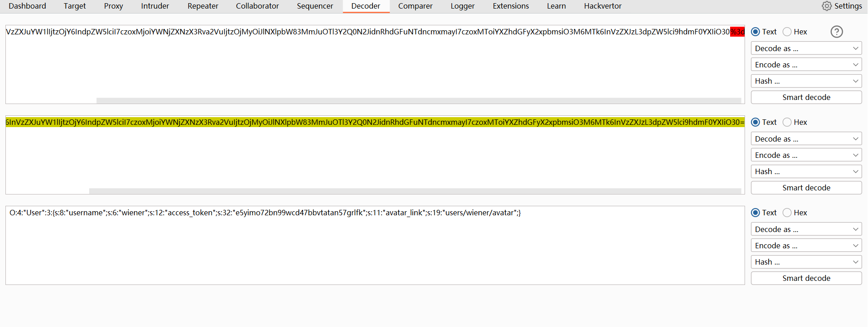Select Hex radio for the third decoder panel
868x327 pixels.
(787, 213)
